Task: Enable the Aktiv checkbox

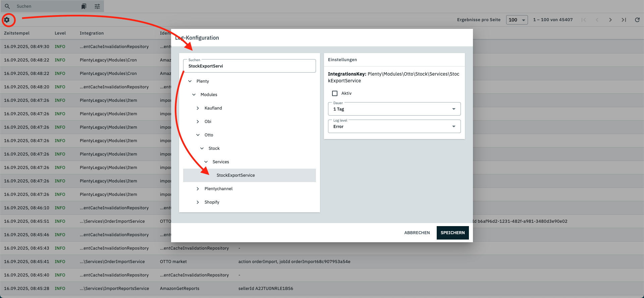Action: (x=334, y=93)
